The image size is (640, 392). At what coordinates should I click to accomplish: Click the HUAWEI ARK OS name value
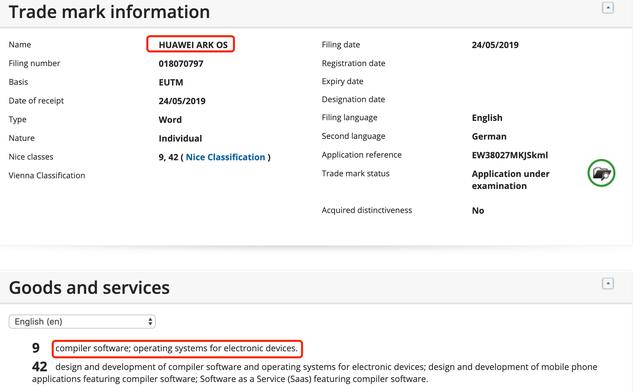pos(193,45)
